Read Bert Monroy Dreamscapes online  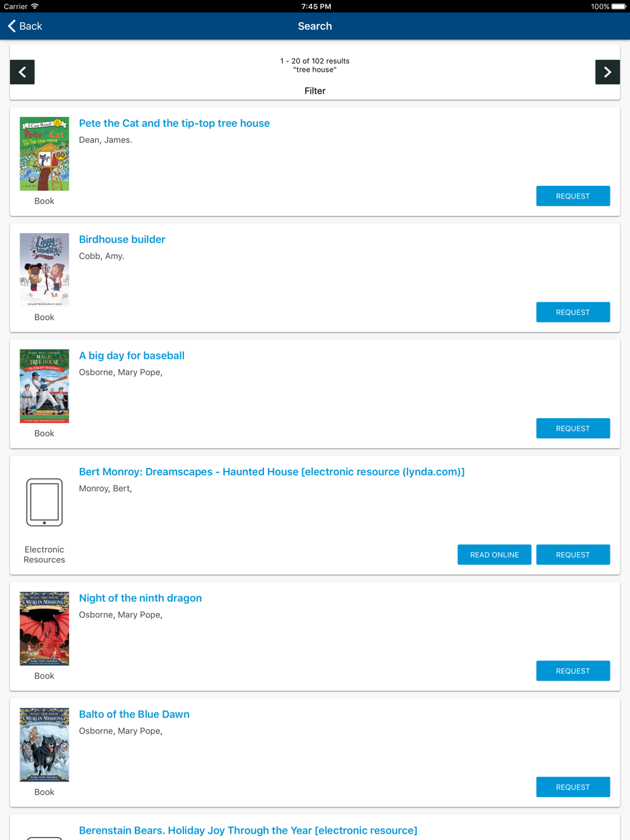tap(494, 555)
